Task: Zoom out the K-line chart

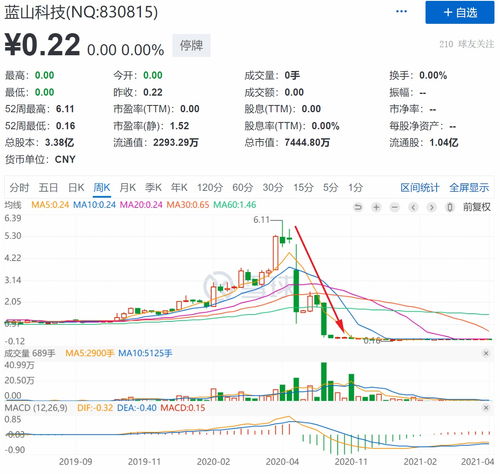Action: point(395,208)
